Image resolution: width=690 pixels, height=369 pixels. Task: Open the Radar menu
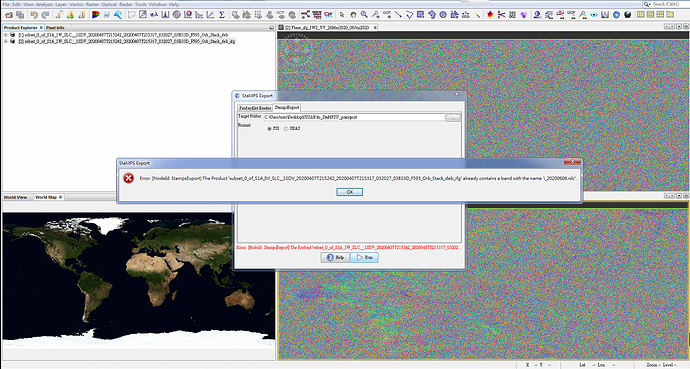(x=125, y=4)
